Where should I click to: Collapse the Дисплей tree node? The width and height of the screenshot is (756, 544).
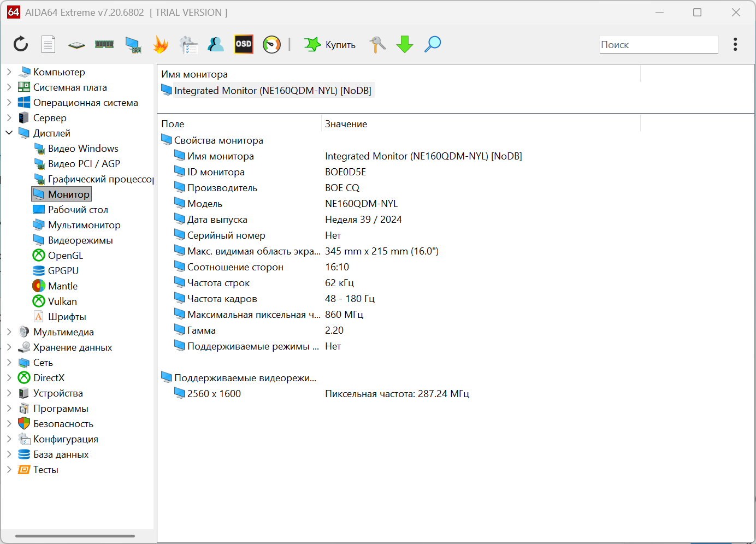pyautogui.click(x=9, y=133)
